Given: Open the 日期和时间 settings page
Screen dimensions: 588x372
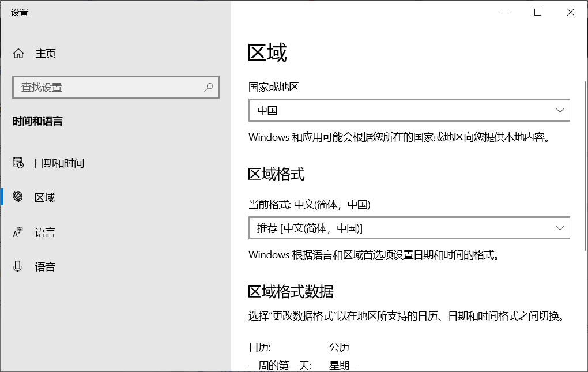Looking at the screenshot, I should 59,163.
